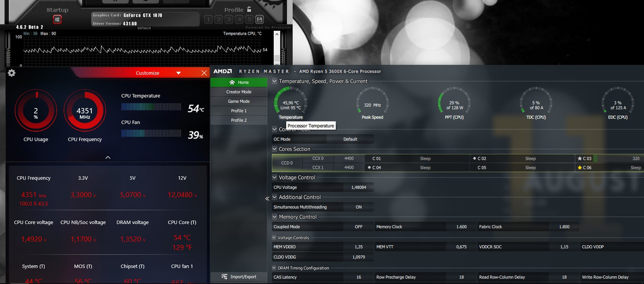Click the Profile lock icon in Afterburner
This screenshot has height=284, width=644.
249,10
